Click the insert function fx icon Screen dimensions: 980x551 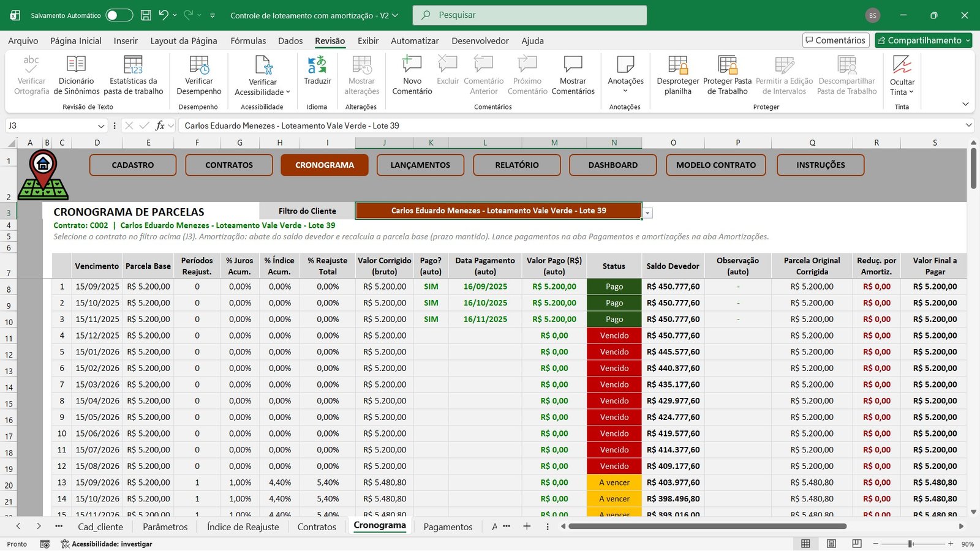tap(160, 126)
